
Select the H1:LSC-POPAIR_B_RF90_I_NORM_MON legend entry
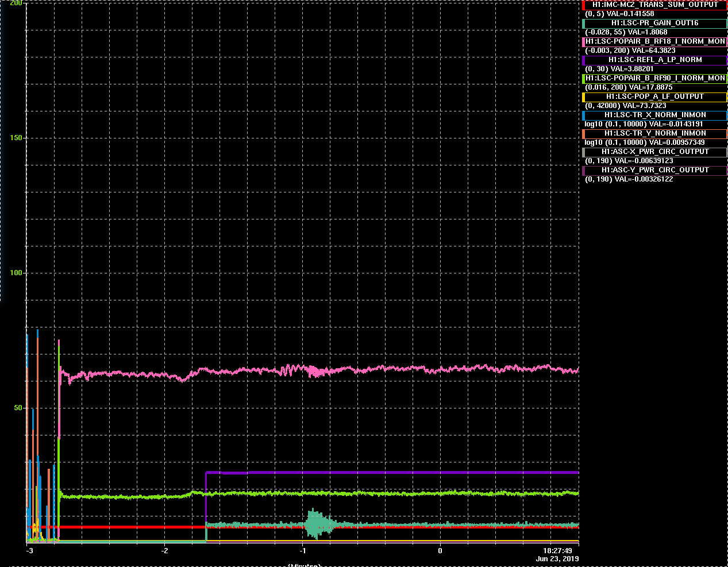654,78
